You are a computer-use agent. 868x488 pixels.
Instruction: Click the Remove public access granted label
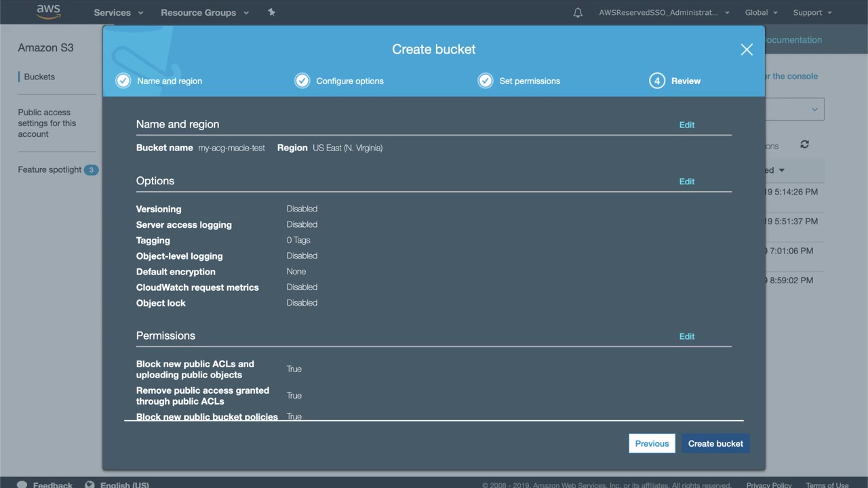click(203, 396)
